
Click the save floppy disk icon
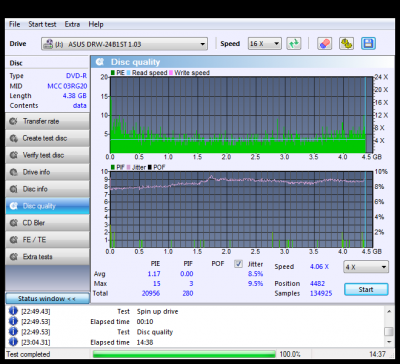(x=368, y=44)
